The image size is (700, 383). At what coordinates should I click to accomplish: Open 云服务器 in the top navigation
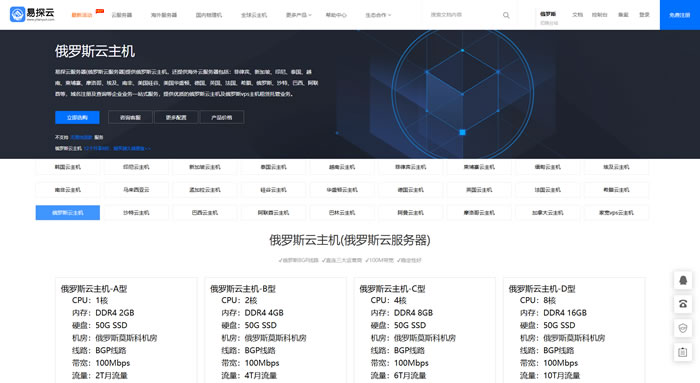[x=121, y=15]
